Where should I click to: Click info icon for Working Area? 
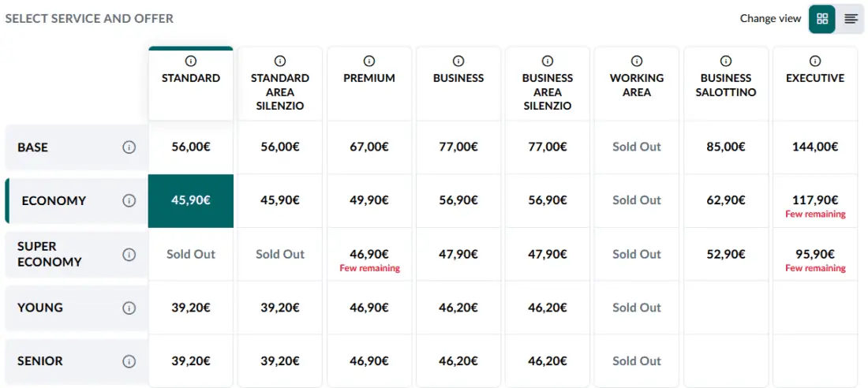(x=637, y=61)
